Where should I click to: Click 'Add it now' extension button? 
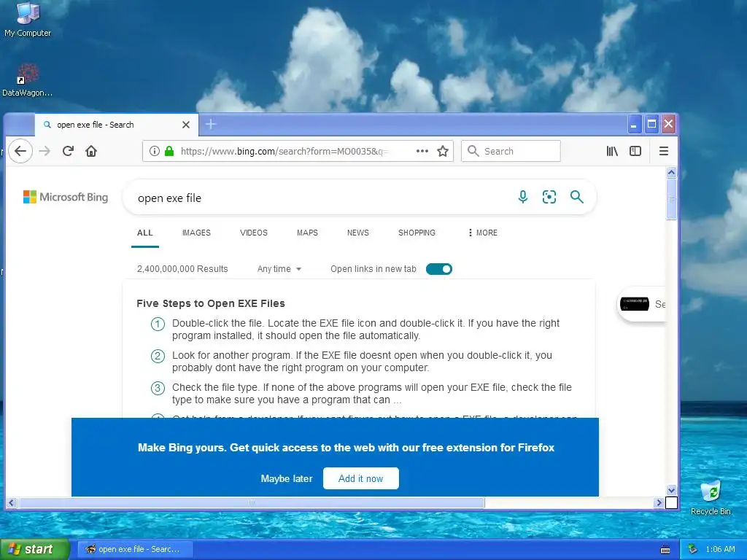[x=360, y=478]
